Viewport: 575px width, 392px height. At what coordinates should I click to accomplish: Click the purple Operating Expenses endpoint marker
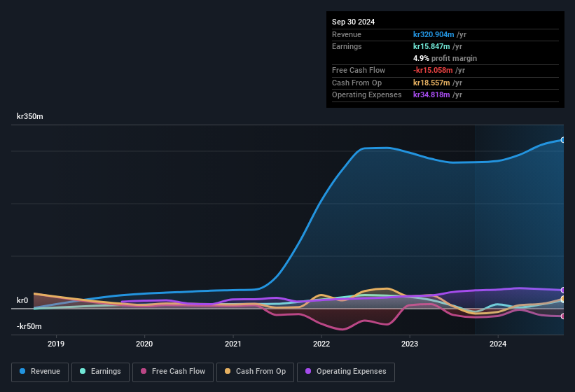click(563, 290)
